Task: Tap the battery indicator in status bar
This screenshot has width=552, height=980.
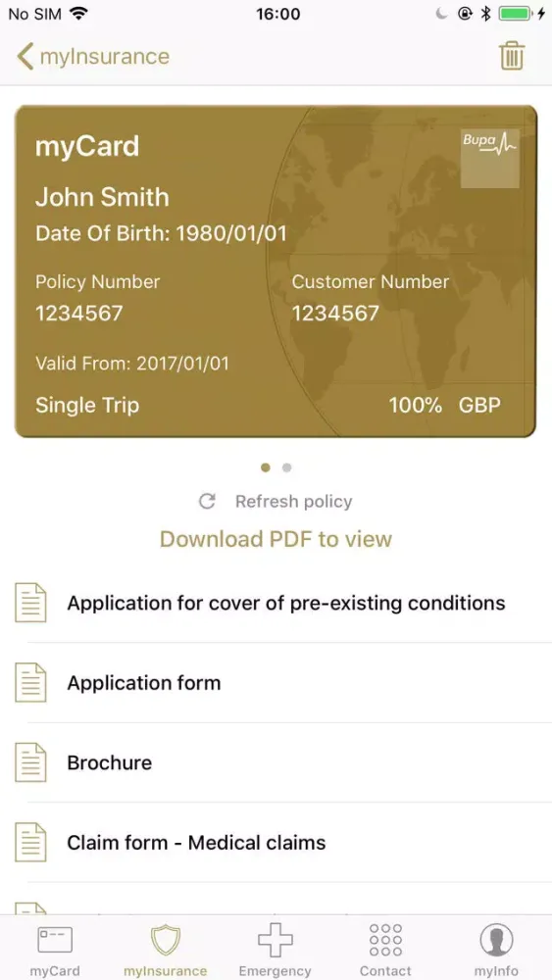Action: [517, 14]
